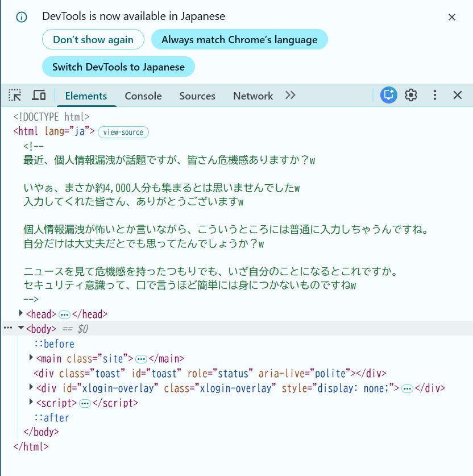The height and width of the screenshot is (476, 473).
Task: Close the DevTools panel
Action: (458, 95)
